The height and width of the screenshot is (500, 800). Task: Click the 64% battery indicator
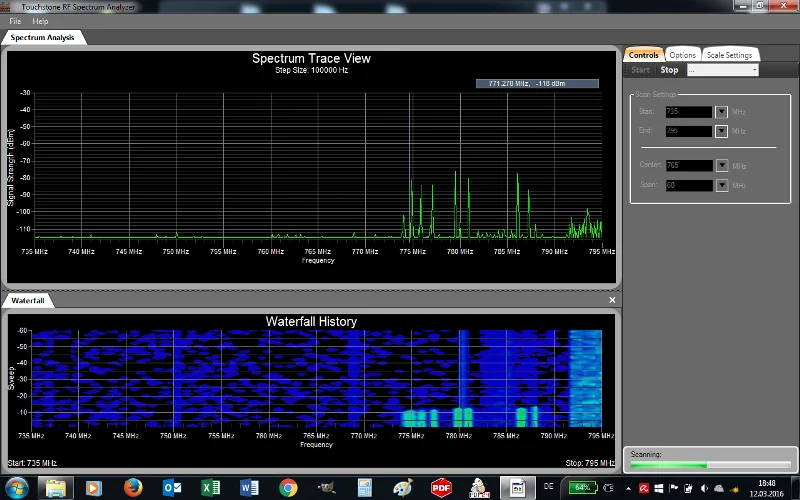pos(582,487)
